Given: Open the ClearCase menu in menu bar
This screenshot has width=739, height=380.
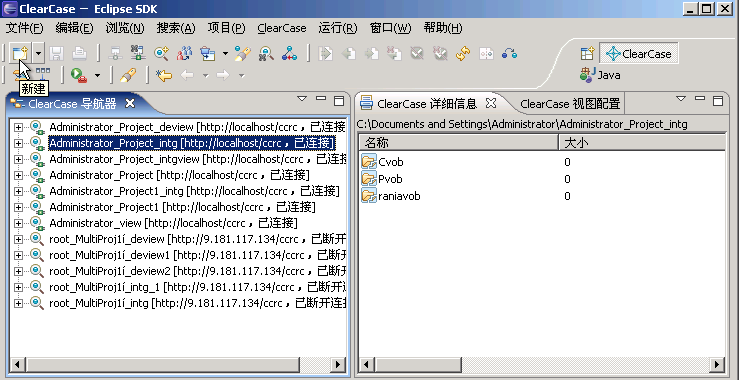Looking at the screenshot, I should pos(282,28).
